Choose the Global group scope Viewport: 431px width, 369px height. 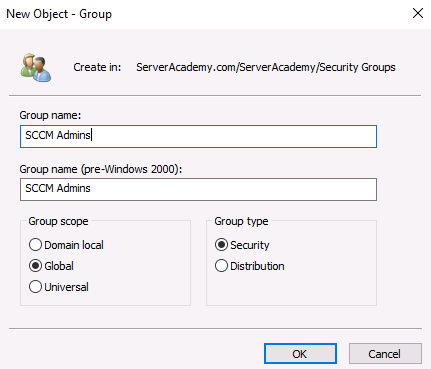pos(35,266)
